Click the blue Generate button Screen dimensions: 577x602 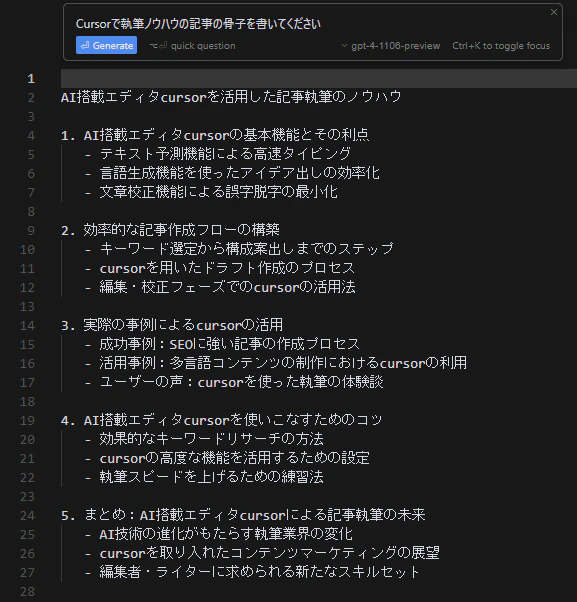(106, 45)
